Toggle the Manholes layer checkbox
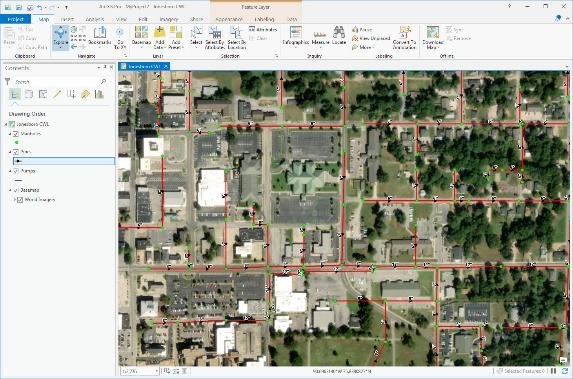 click(16, 134)
